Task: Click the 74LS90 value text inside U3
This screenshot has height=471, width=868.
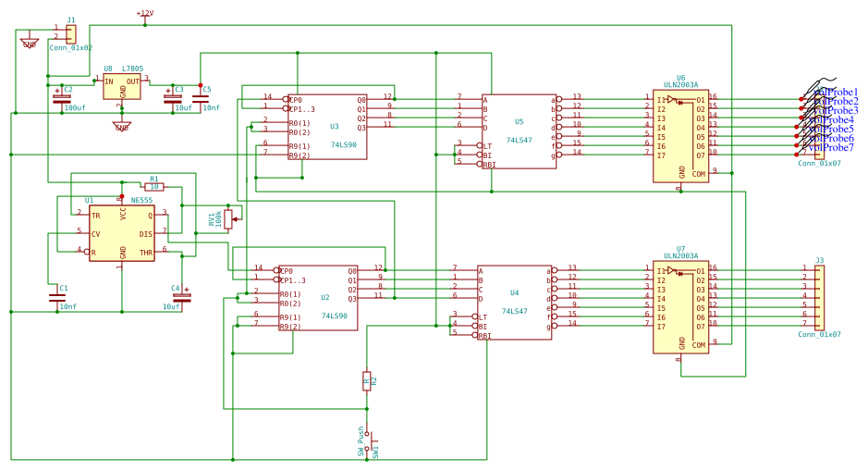Action: [344, 144]
